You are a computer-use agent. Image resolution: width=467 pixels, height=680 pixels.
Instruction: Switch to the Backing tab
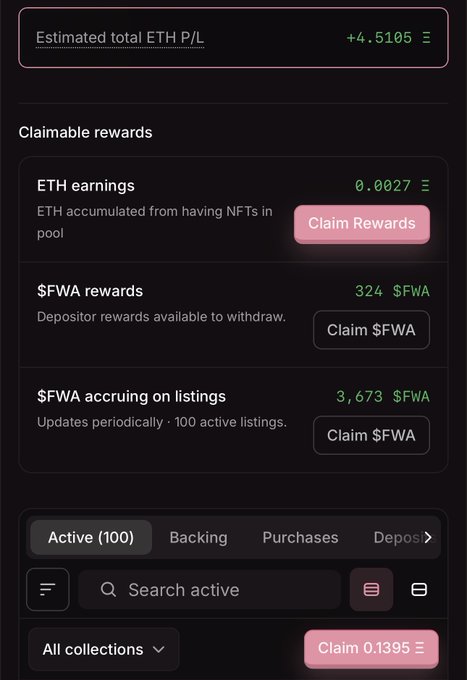tap(199, 537)
